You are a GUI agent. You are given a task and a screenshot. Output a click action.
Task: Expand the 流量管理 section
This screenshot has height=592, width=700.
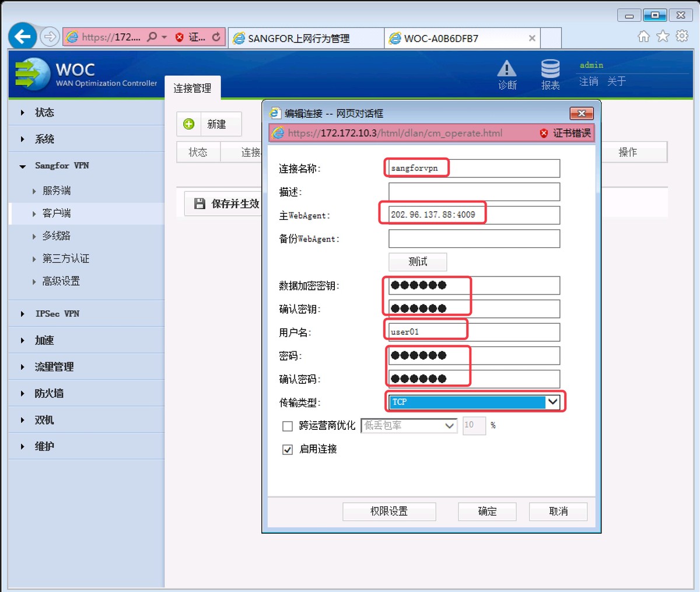[86, 367]
